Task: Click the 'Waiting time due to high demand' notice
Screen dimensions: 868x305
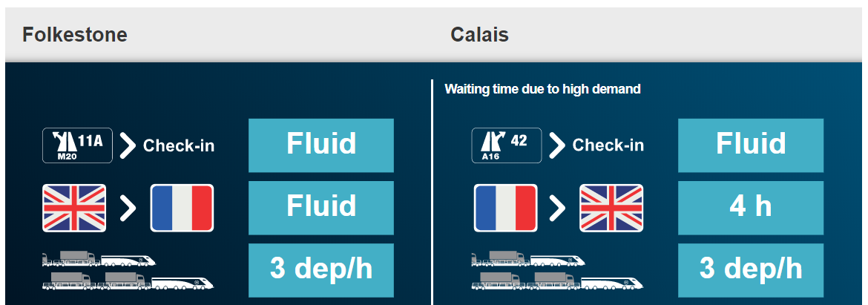Action: [x=542, y=90]
